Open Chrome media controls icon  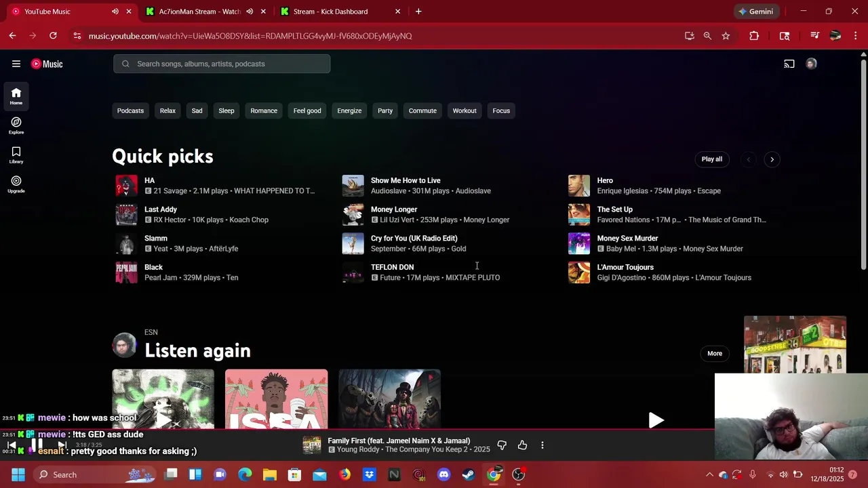(815, 36)
